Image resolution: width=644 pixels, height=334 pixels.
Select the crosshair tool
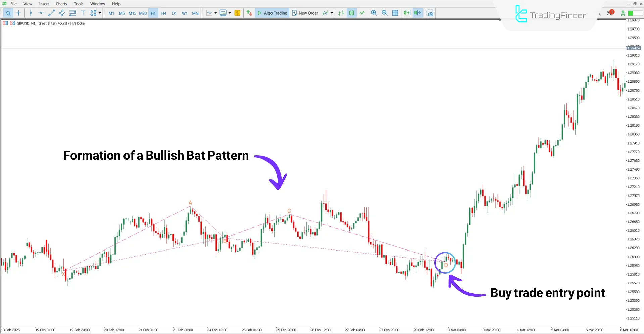(18, 13)
